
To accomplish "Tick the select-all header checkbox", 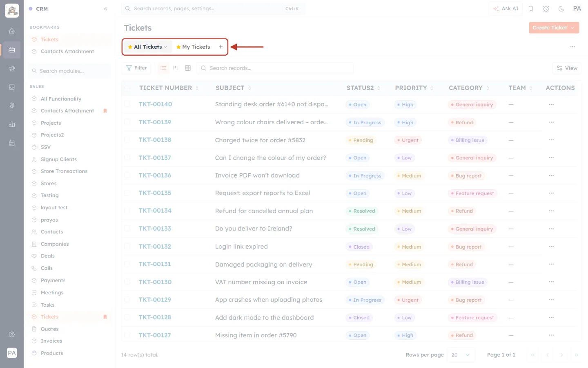I will (127, 88).
